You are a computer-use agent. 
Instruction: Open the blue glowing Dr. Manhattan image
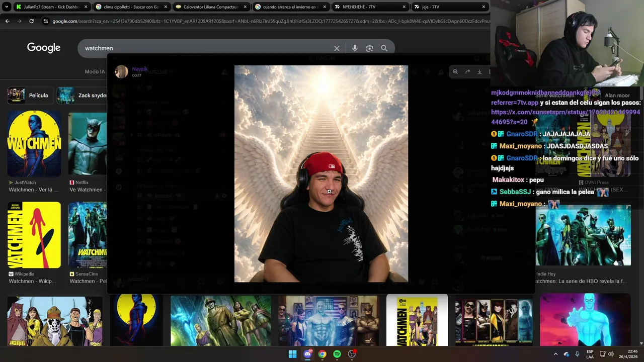(x=585, y=320)
